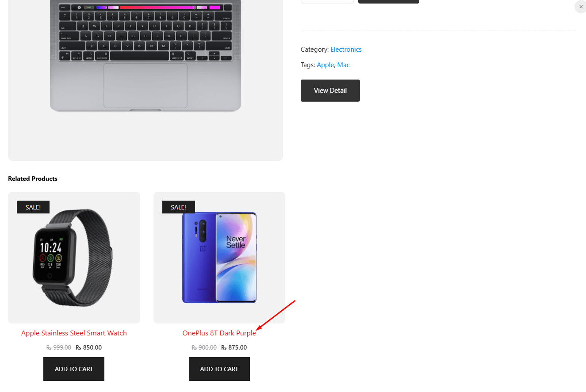Open the OnePlus 8T Dark Purple product

pyautogui.click(x=219, y=333)
